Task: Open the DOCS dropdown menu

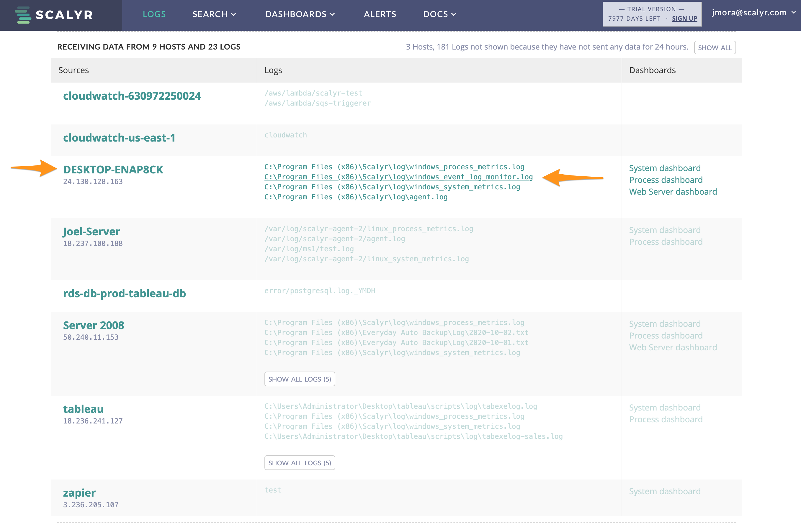Action: pyautogui.click(x=440, y=14)
